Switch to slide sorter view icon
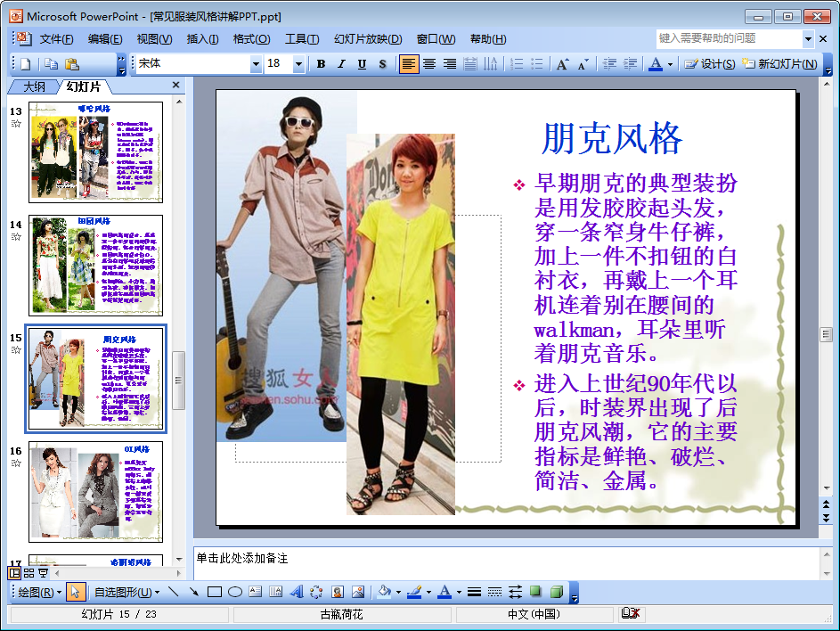Screen dimensions: 840x631 tap(29, 573)
